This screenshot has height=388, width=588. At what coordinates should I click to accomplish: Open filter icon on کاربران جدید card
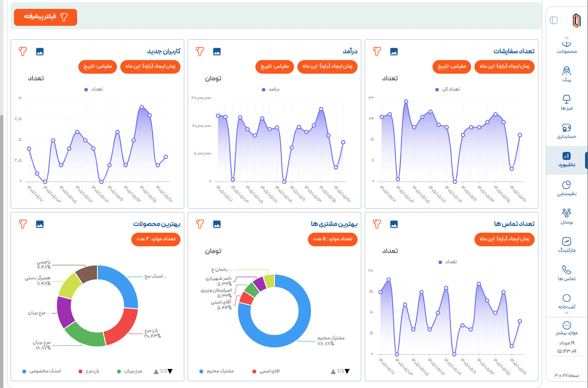coord(23,52)
